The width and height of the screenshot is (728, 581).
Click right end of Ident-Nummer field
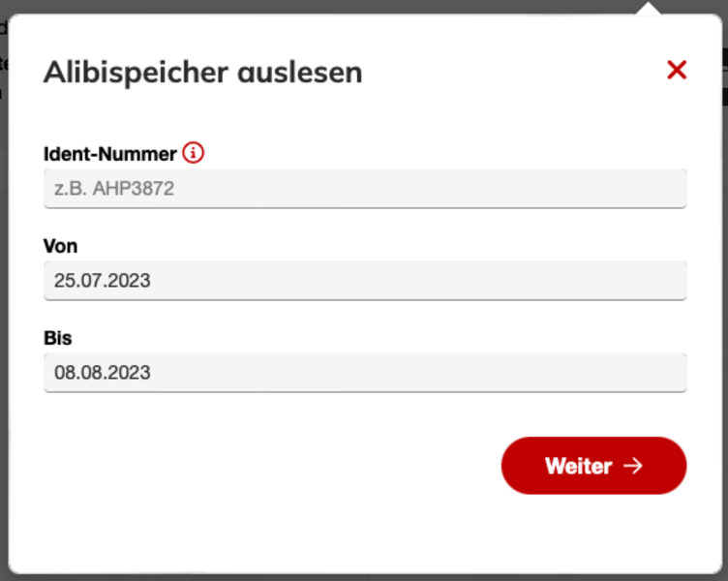(x=668, y=189)
